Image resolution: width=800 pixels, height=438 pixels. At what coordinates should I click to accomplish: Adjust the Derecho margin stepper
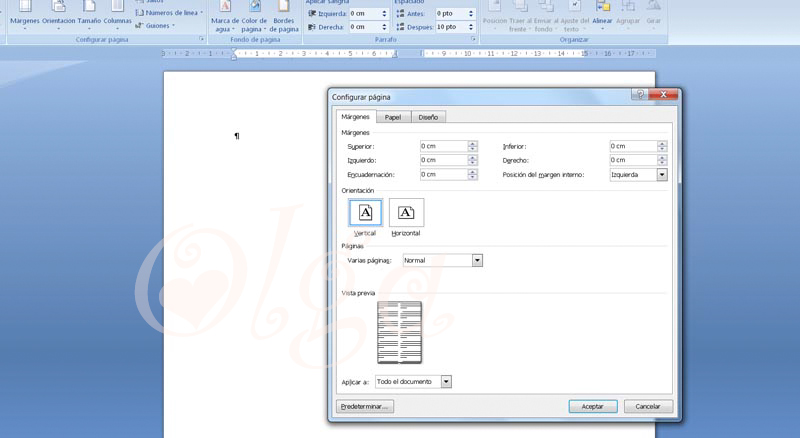tap(662, 160)
